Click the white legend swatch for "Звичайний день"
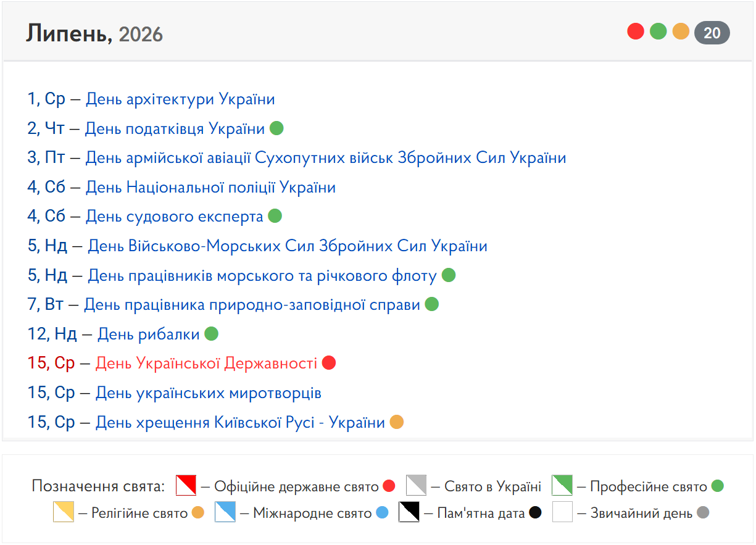This screenshot has width=756, height=545. (563, 512)
